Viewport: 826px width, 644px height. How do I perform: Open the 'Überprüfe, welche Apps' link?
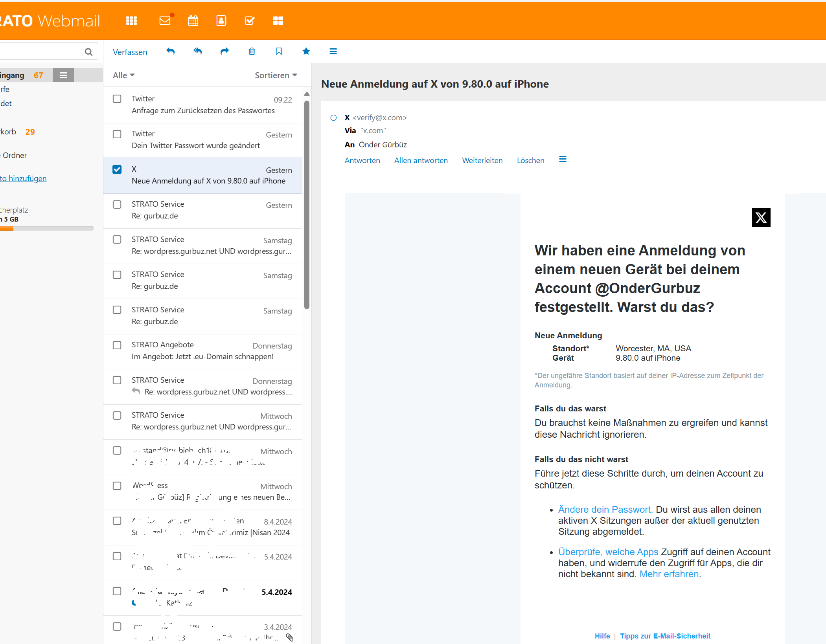(x=608, y=552)
